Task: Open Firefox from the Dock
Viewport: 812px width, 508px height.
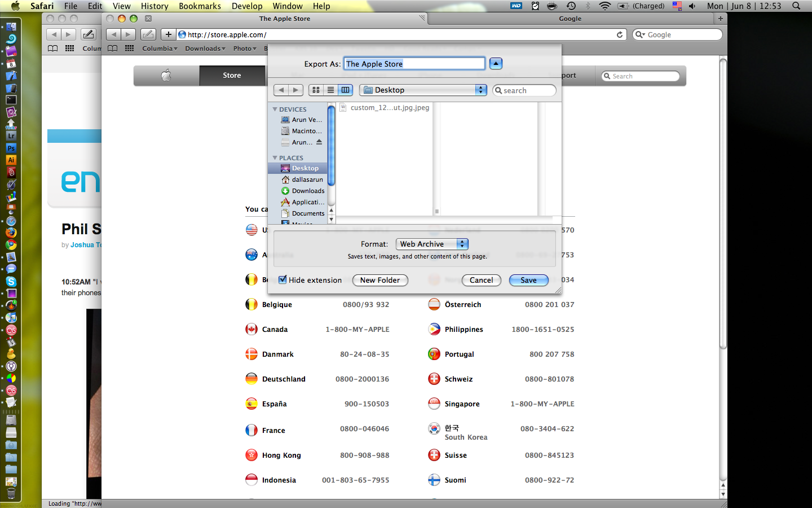Action: pyautogui.click(x=11, y=233)
